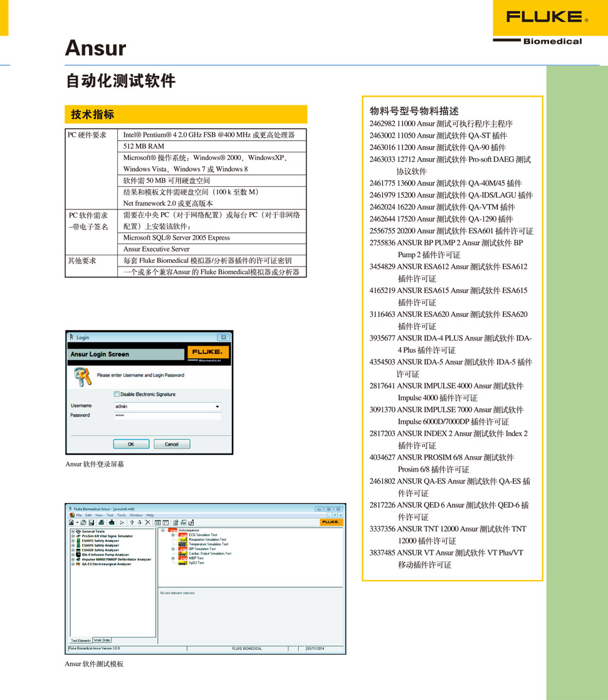
Task: Click the FLUKE logo in Ansur toolbar
Action: [x=331, y=522]
